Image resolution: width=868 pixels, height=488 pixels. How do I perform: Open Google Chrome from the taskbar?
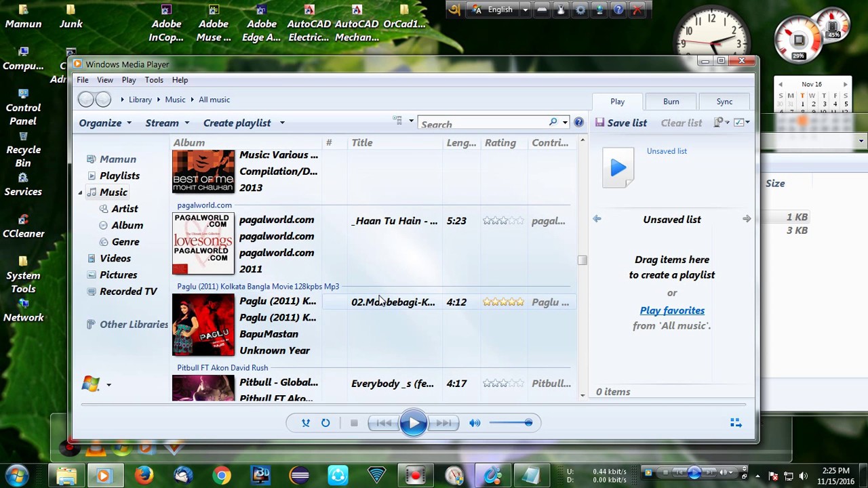coord(222,475)
